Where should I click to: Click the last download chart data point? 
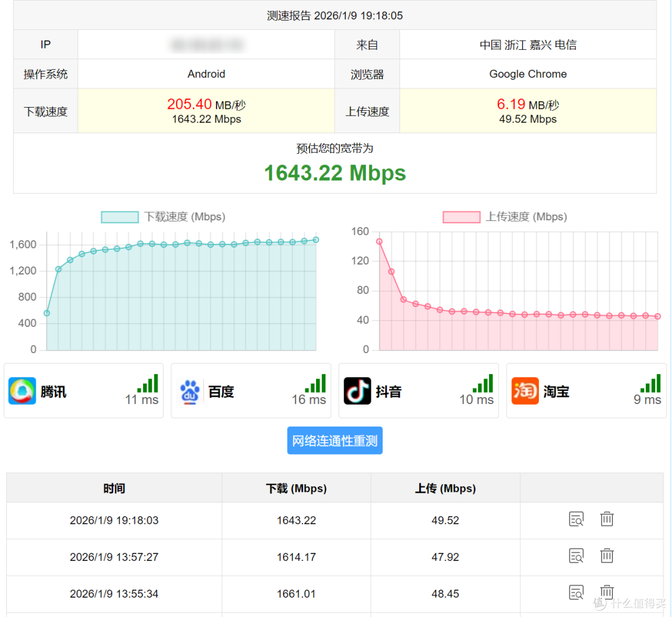(x=316, y=240)
